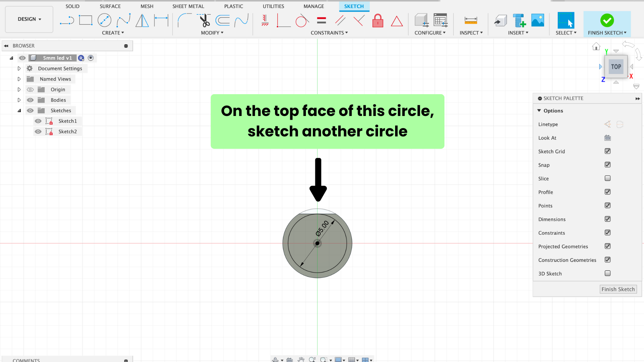Open the INSPECT dropdown menu
This screenshot has width=644, height=362.
(471, 33)
